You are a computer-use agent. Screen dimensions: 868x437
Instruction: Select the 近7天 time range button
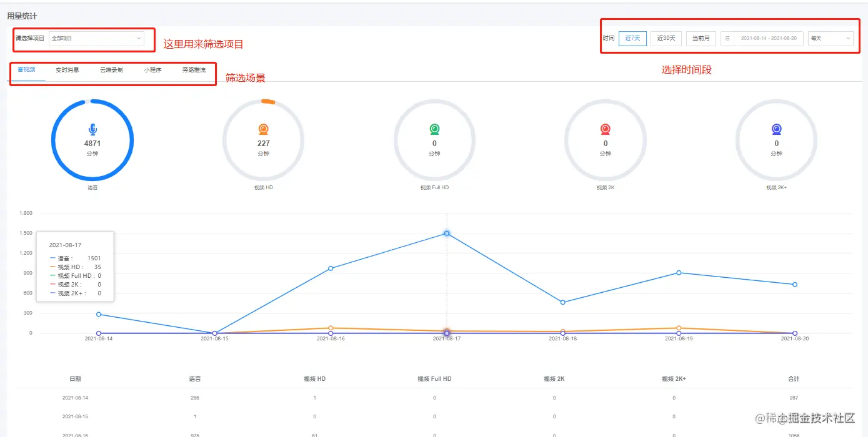632,39
